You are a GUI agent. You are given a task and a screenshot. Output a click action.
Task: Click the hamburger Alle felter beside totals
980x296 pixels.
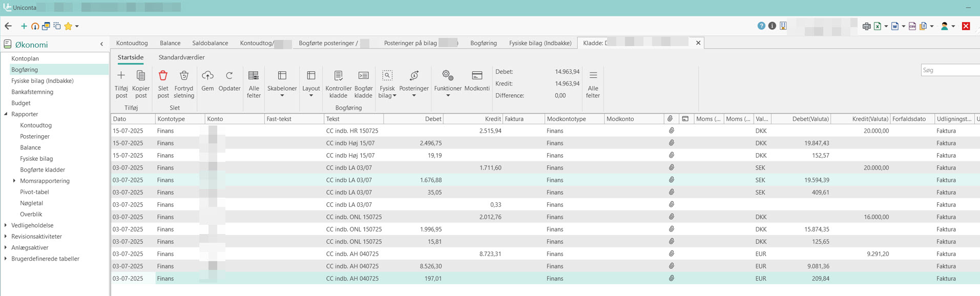coord(593,84)
